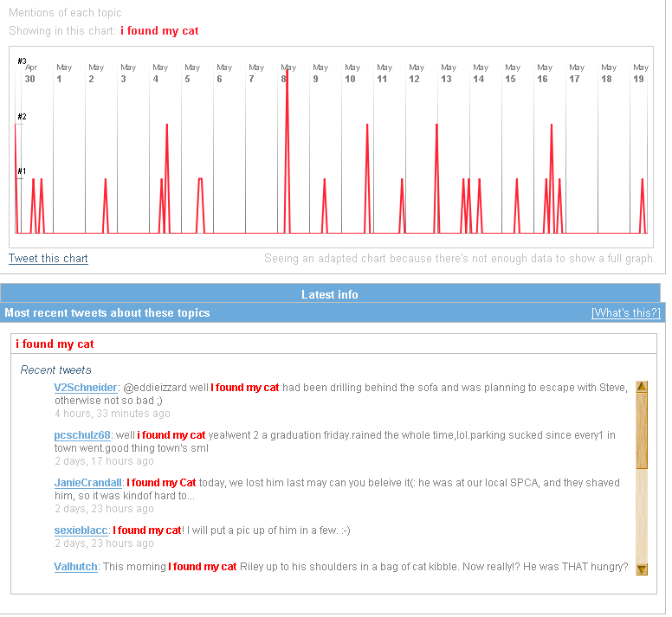Click the May 13 date column label
Viewport: 672px width, 617px height.
[447, 74]
